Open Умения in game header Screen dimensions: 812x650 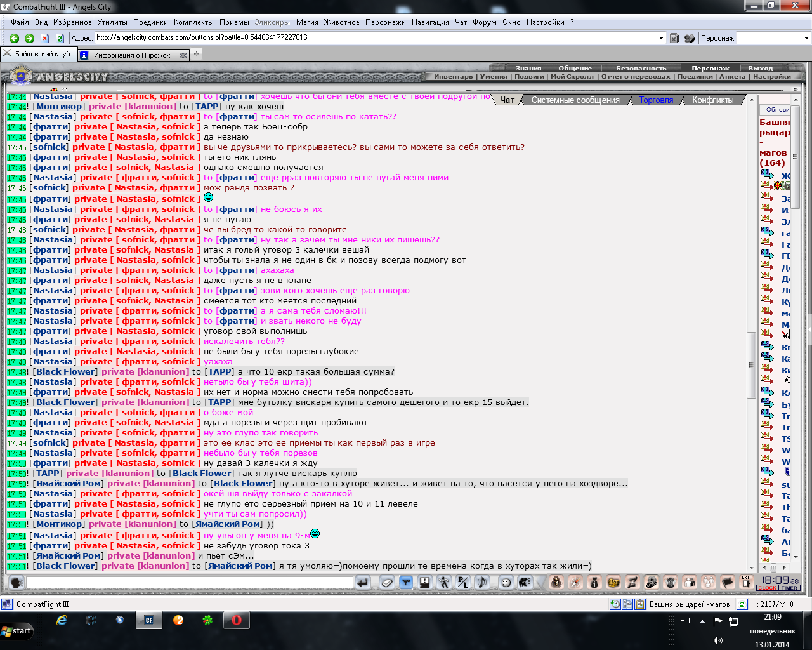[x=494, y=77]
